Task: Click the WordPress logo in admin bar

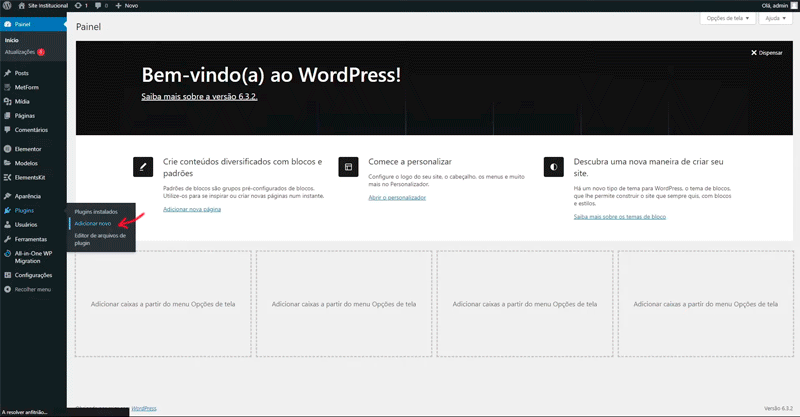Action: click(7, 6)
